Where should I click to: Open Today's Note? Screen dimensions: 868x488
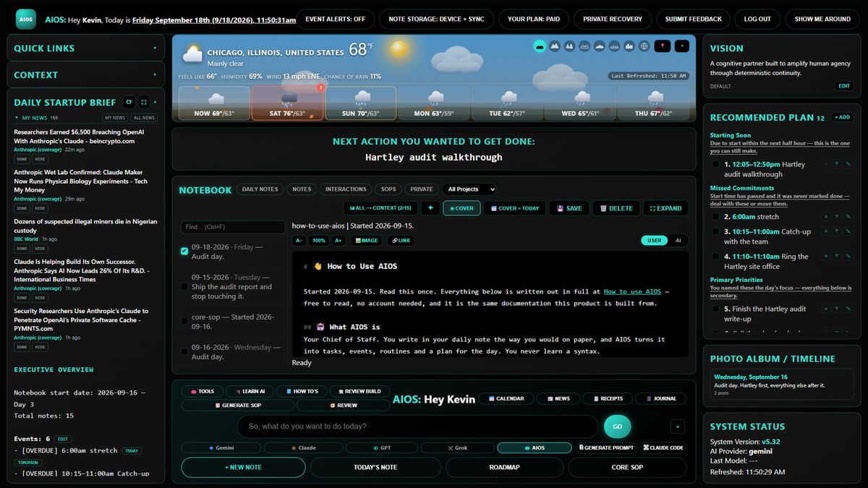click(375, 467)
